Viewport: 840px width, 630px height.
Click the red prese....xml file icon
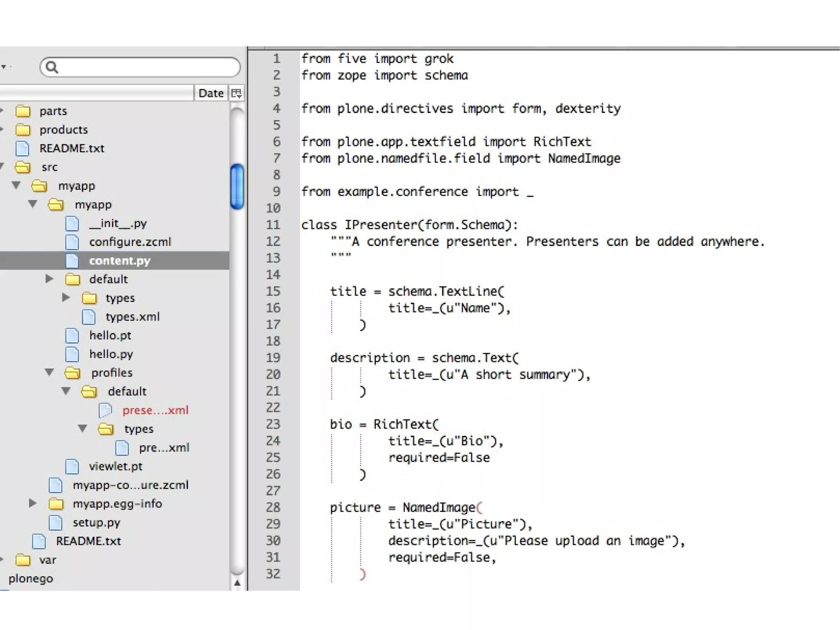pyautogui.click(x=105, y=410)
